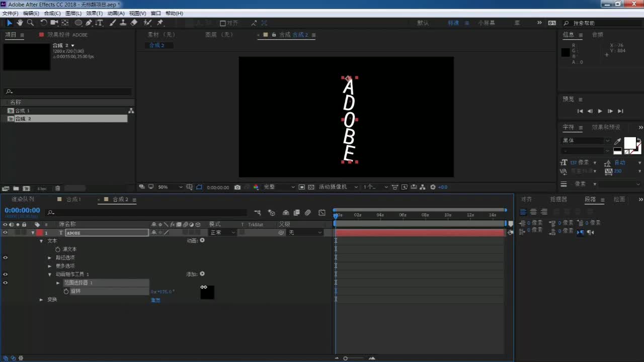Select the Zoom magnifier tool
This screenshot has height=362, width=644.
[x=30, y=23]
